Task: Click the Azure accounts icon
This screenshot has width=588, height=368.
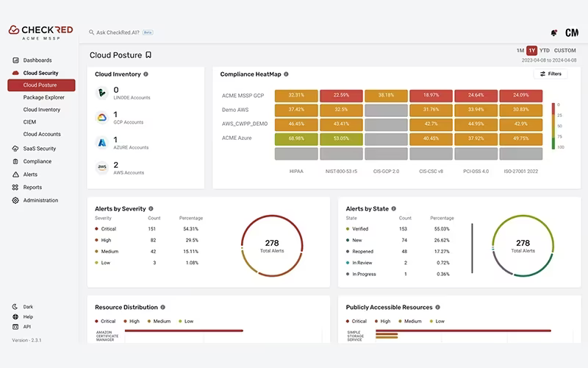Action: point(101,142)
